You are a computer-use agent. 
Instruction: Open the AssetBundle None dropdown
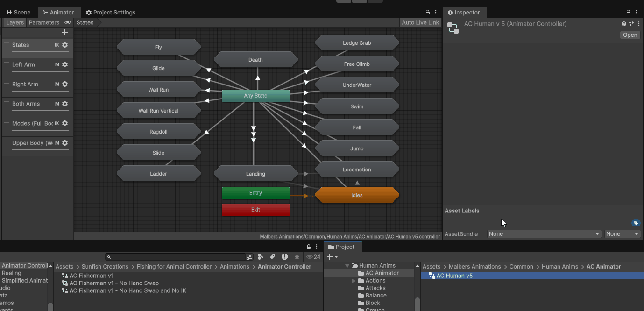click(544, 234)
